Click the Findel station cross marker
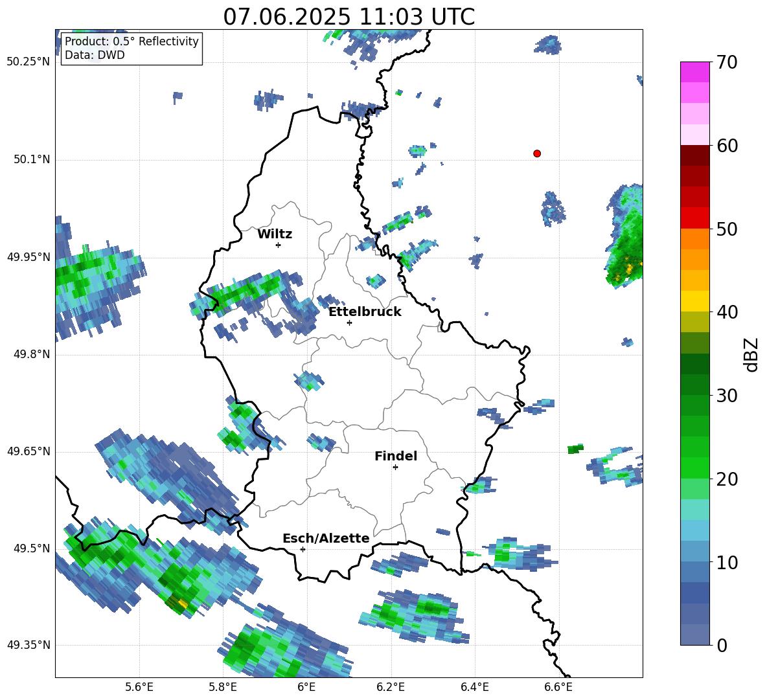767x700 pixels. pyautogui.click(x=395, y=468)
